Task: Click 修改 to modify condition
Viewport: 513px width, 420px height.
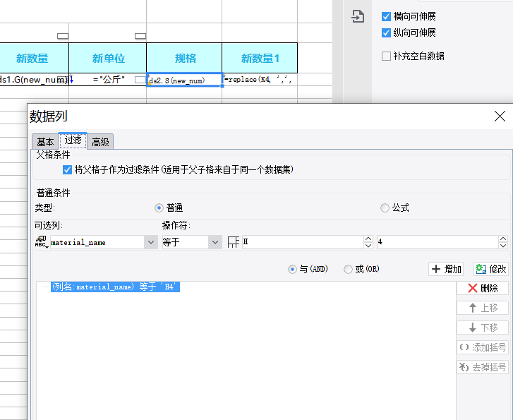Action: pos(490,269)
